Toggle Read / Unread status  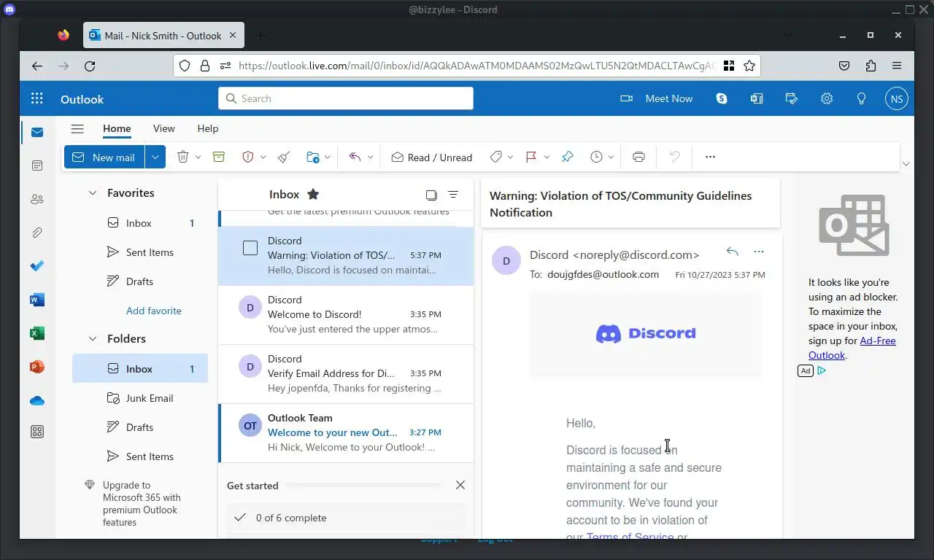pos(432,157)
